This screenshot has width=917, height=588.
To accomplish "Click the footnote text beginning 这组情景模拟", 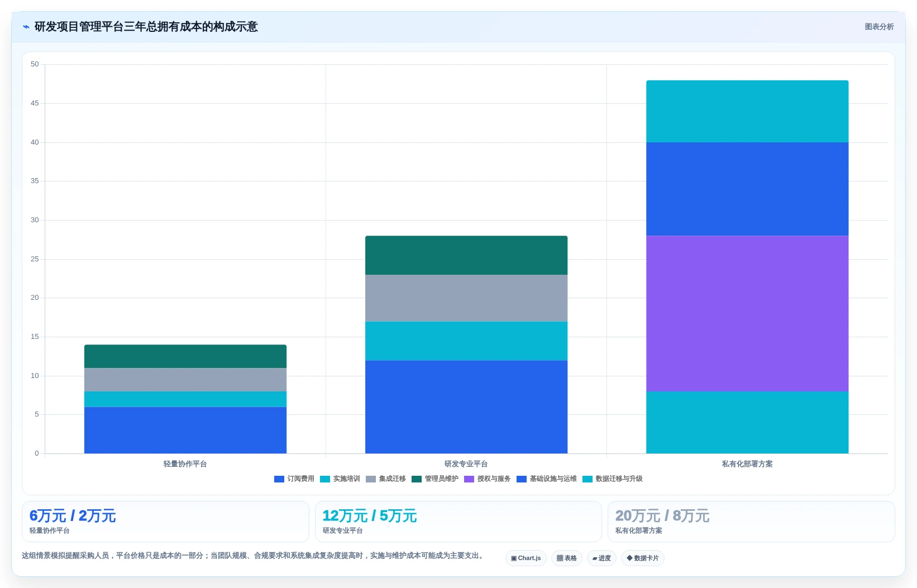I will click(252, 556).
